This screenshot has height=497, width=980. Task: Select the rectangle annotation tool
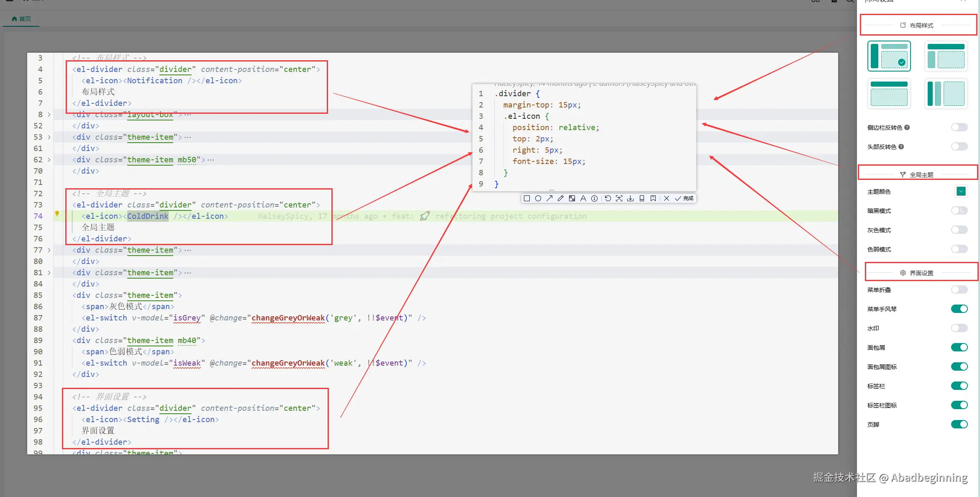tap(527, 198)
